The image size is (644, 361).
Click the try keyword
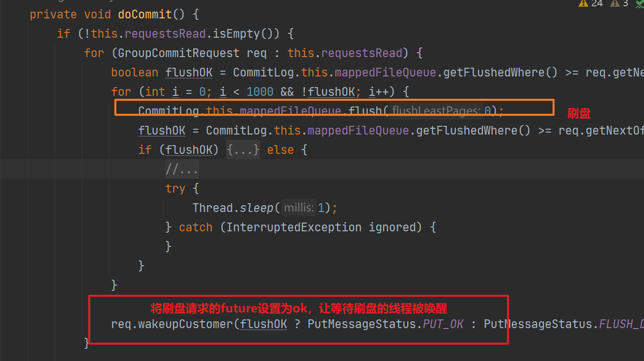[175, 189]
